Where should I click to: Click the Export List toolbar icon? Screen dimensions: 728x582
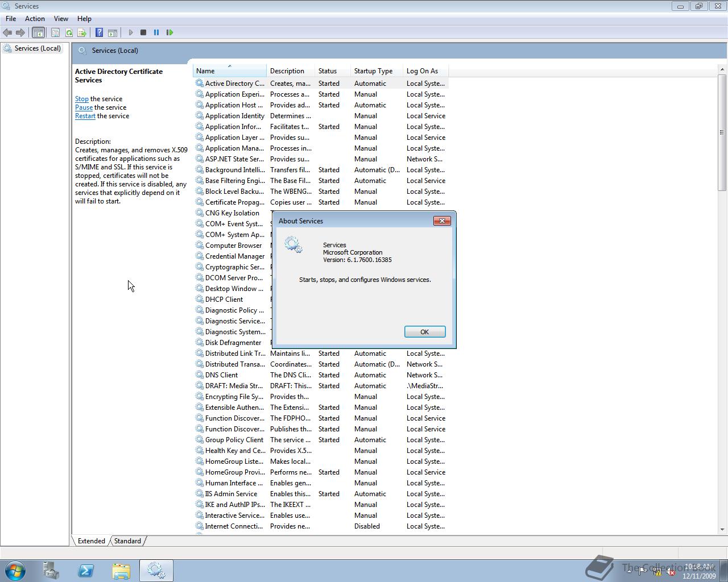82,32
